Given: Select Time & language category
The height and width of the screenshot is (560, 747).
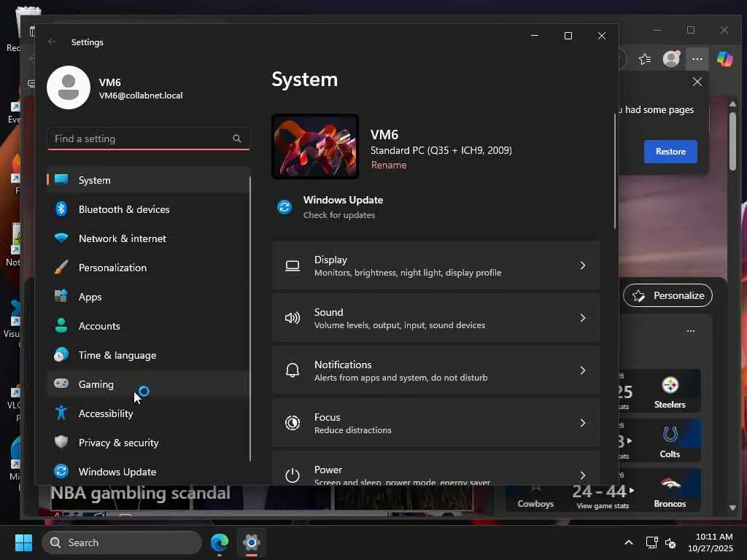Looking at the screenshot, I should (148, 355).
